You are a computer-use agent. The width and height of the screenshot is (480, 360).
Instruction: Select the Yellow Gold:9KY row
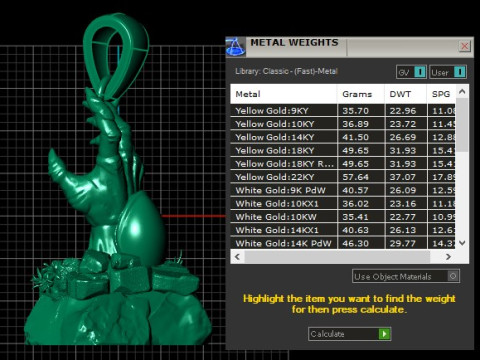[x=343, y=111]
